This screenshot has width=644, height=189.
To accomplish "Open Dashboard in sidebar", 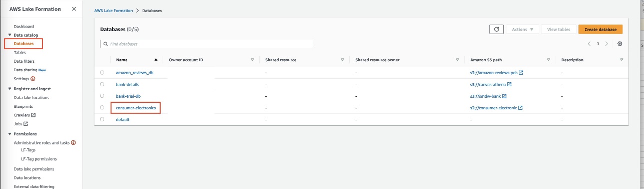I will point(24,26).
